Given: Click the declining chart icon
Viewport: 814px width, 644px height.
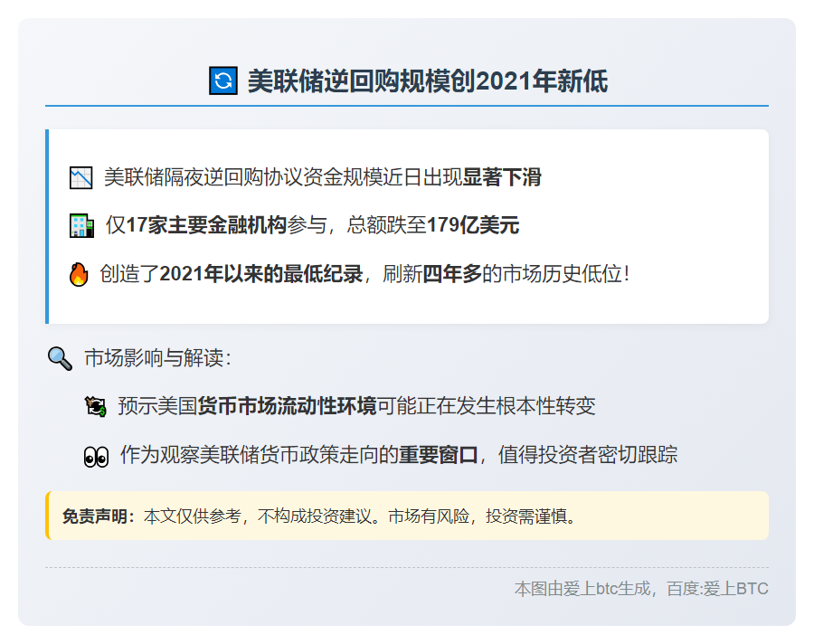Looking at the screenshot, I should pos(81,177).
